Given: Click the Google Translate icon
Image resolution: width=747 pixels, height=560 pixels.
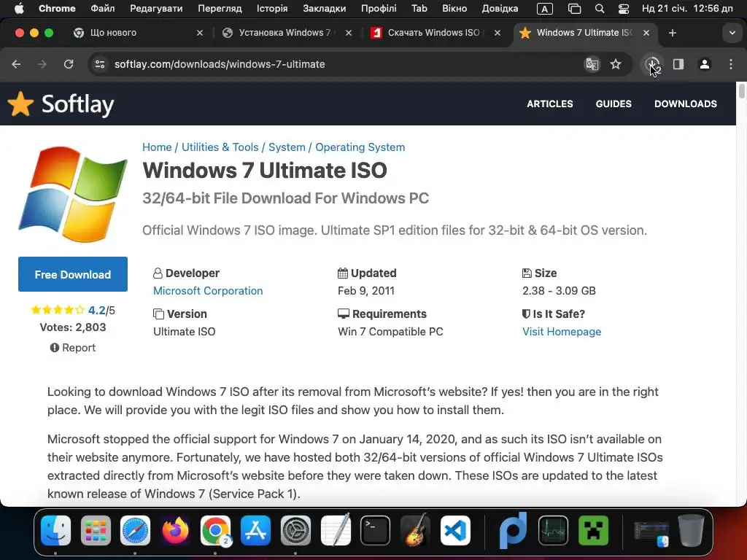Looking at the screenshot, I should click(592, 64).
